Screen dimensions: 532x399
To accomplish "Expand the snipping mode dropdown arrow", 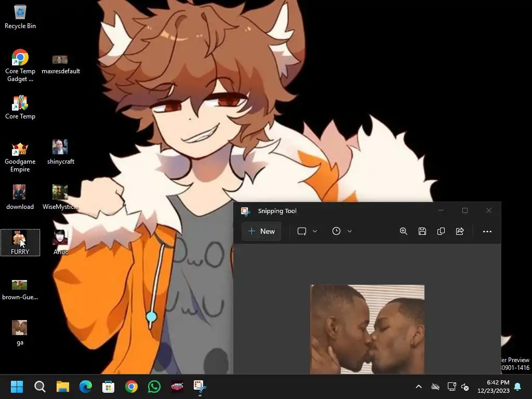I will (315, 231).
